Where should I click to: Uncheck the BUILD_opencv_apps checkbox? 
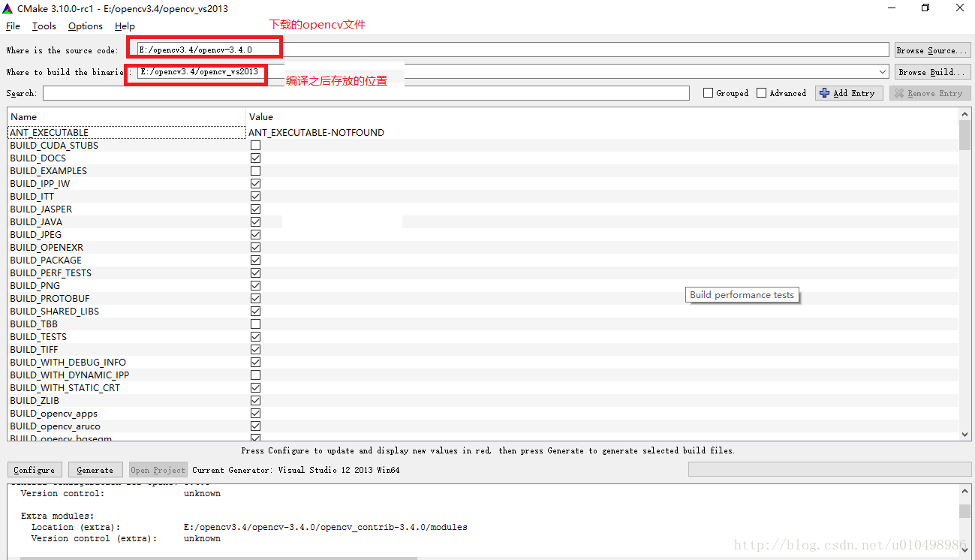[x=255, y=413]
